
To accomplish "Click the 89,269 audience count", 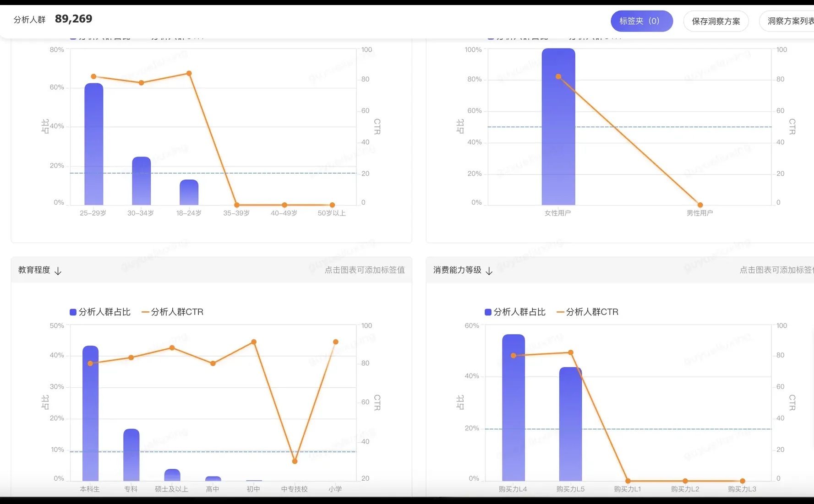I will pos(73,19).
